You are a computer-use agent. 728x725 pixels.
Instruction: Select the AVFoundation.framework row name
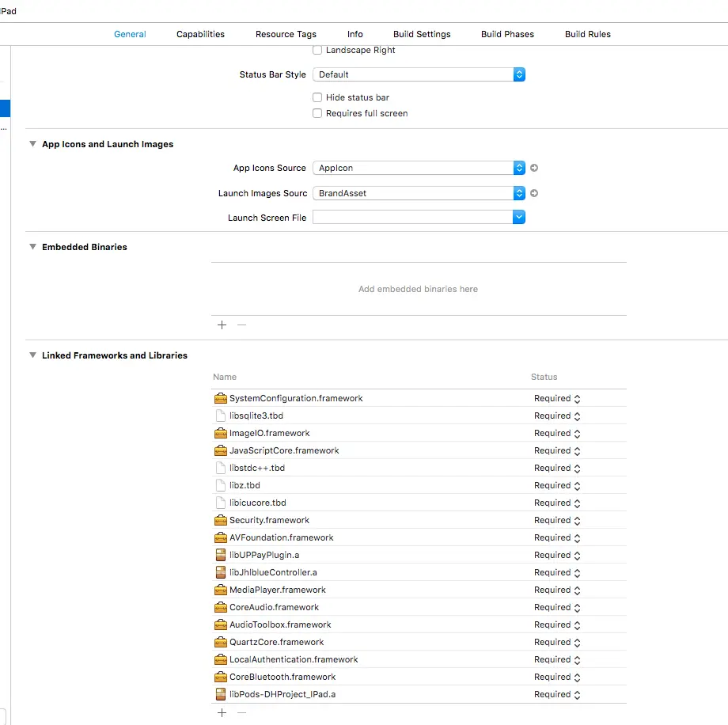(282, 537)
